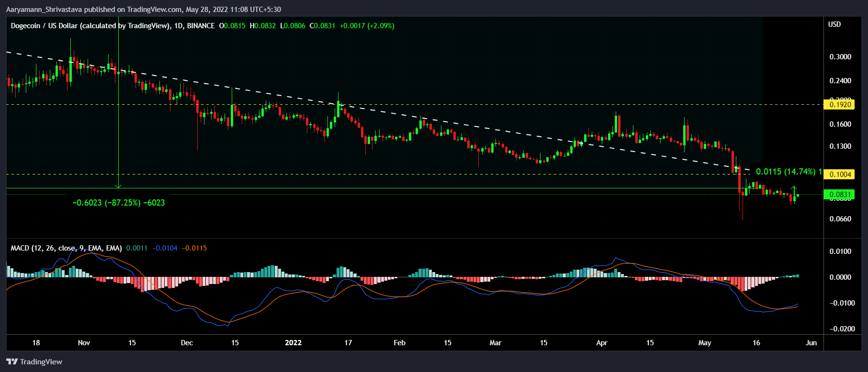Select the Jun label on the time axis
The width and height of the screenshot is (868, 372).
pos(811,343)
